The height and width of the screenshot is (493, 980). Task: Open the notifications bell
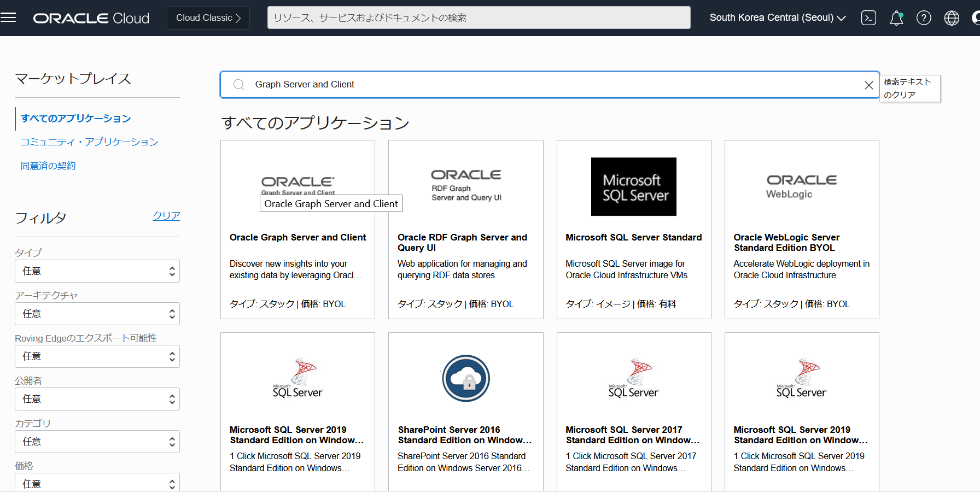(896, 18)
